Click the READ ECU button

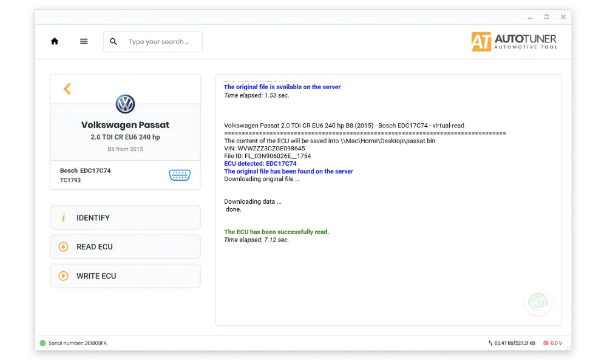(x=125, y=247)
